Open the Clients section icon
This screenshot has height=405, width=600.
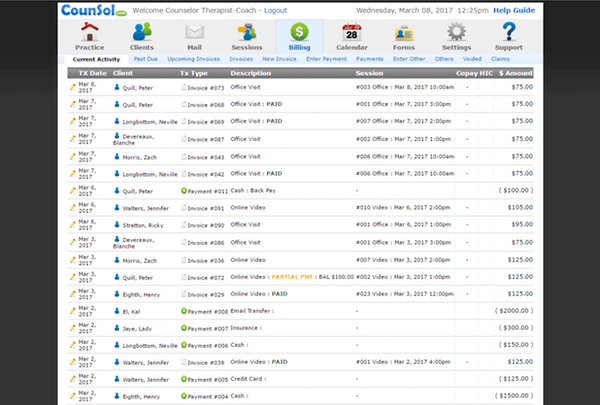click(x=142, y=32)
